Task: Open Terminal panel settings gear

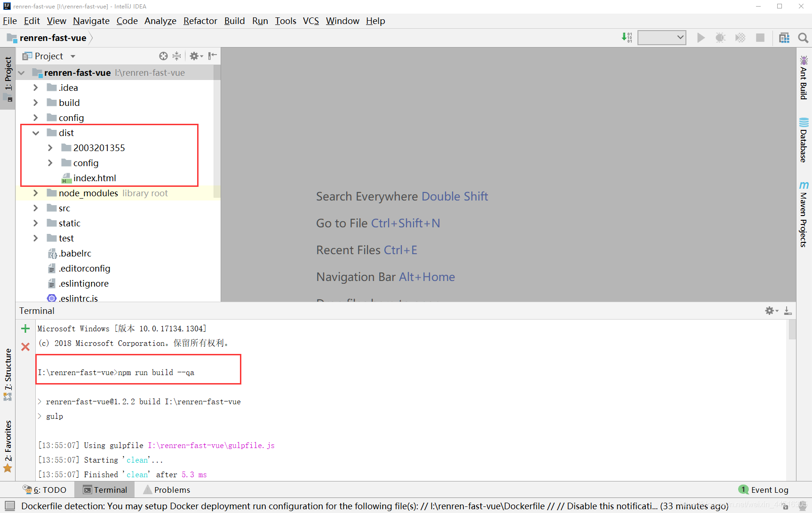Action: pos(771,311)
